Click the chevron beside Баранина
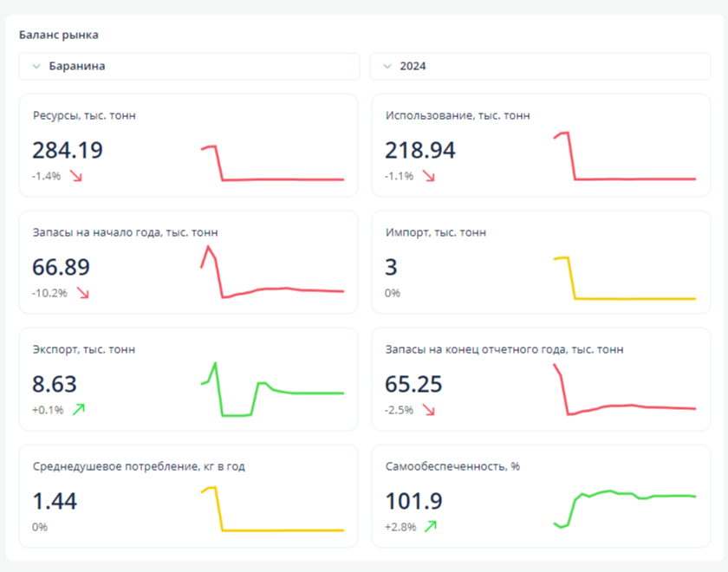This screenshot has height=572, width=728. point(36,66)
